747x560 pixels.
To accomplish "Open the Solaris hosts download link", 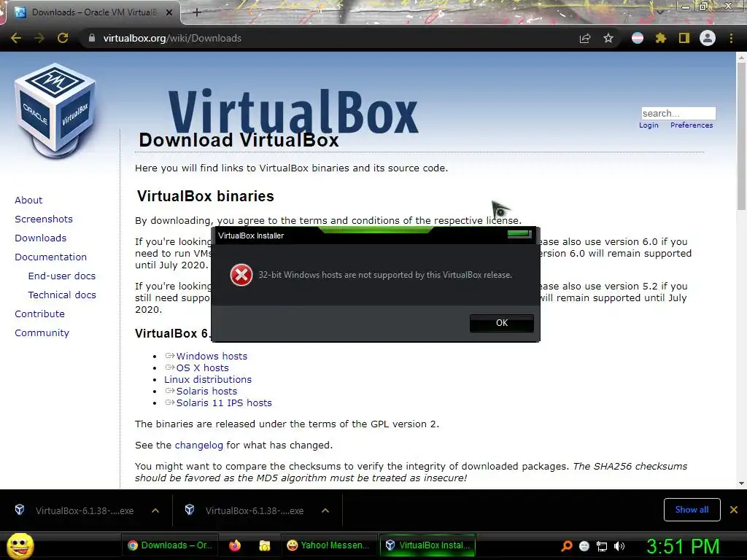I will [206, 392].
